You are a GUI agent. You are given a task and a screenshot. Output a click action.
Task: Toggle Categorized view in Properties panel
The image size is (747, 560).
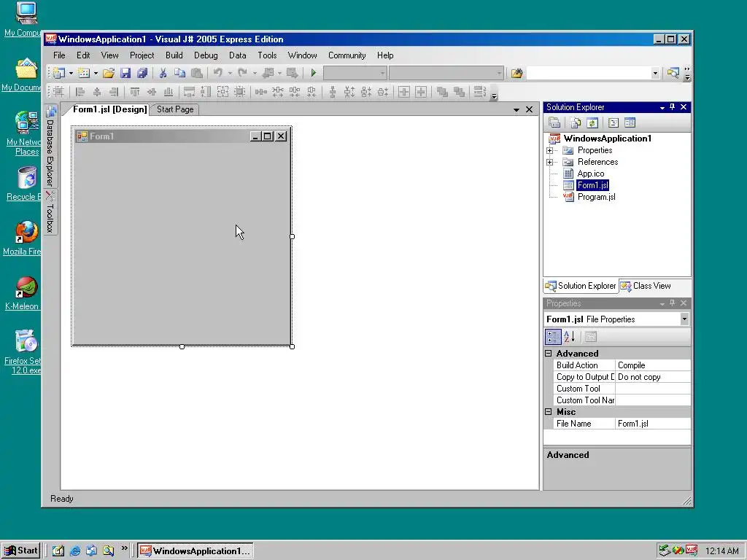(x=553, y=337)
